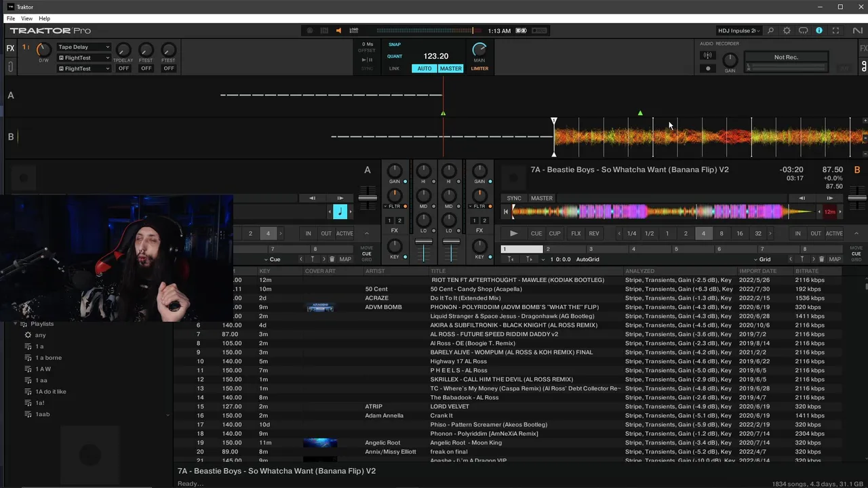Toggle the broadcast antenna icon in Audio Recorder
This screenshot has width=868, height=488.
pyautogui.click(x=708, y=56)
